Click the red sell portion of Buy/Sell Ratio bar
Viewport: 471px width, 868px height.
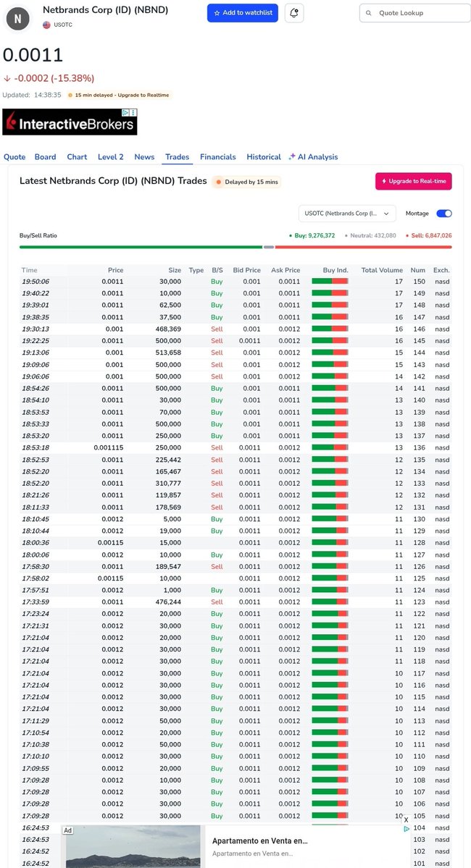(x=364, y=247)
